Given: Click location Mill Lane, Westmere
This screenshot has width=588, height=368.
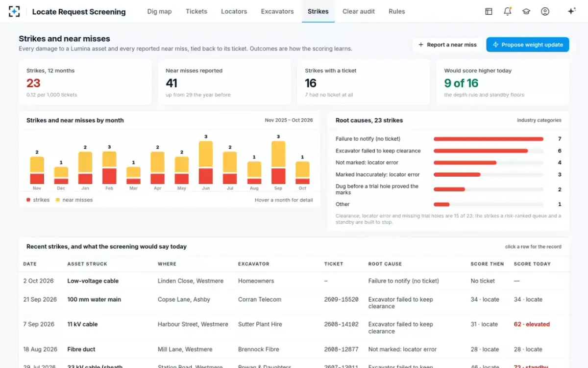Looking at the screenshot, I should click(185, 349).
